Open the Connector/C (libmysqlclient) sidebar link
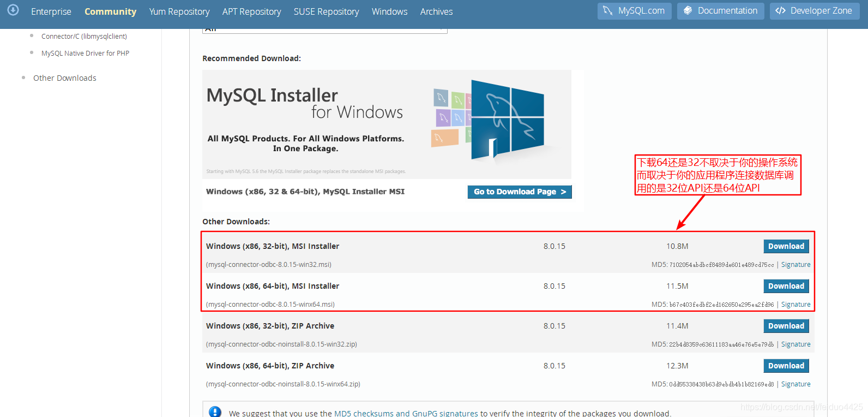 click(84, 37)
